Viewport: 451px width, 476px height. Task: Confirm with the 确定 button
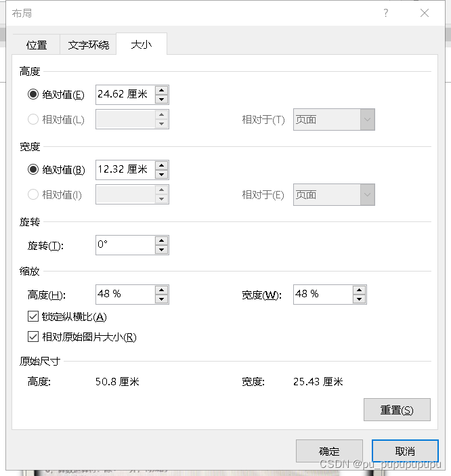pyautogui.click(x=329, y=451)
